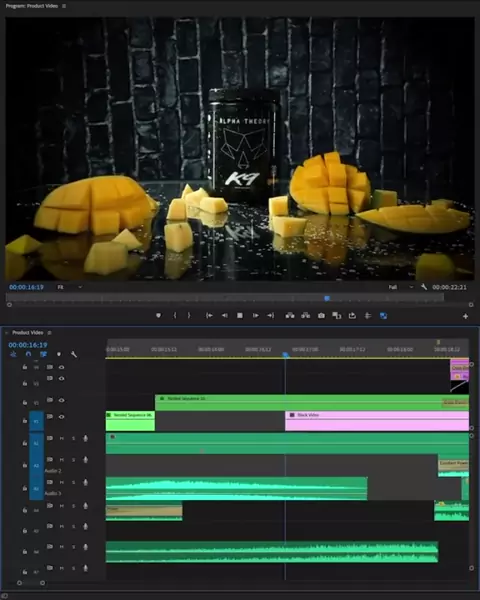Click the Button Editor plus icon
The image size is (480, 600).
point(465,316)
